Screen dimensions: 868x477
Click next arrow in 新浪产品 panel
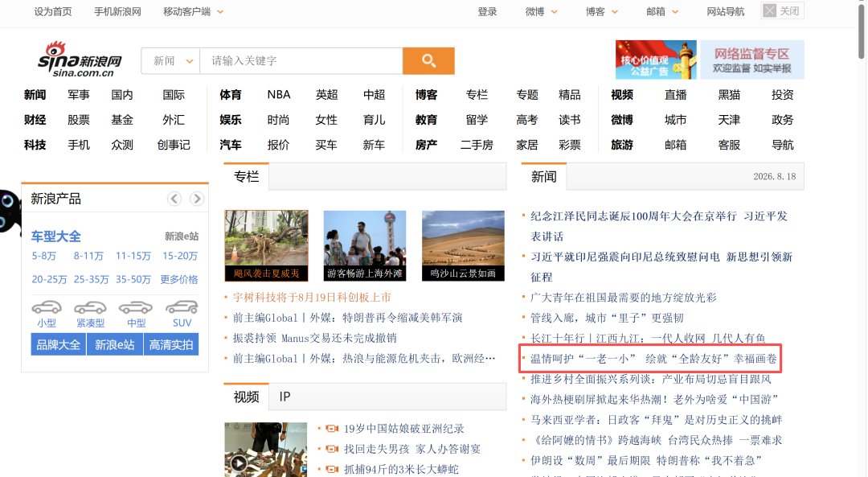(197, 199)
